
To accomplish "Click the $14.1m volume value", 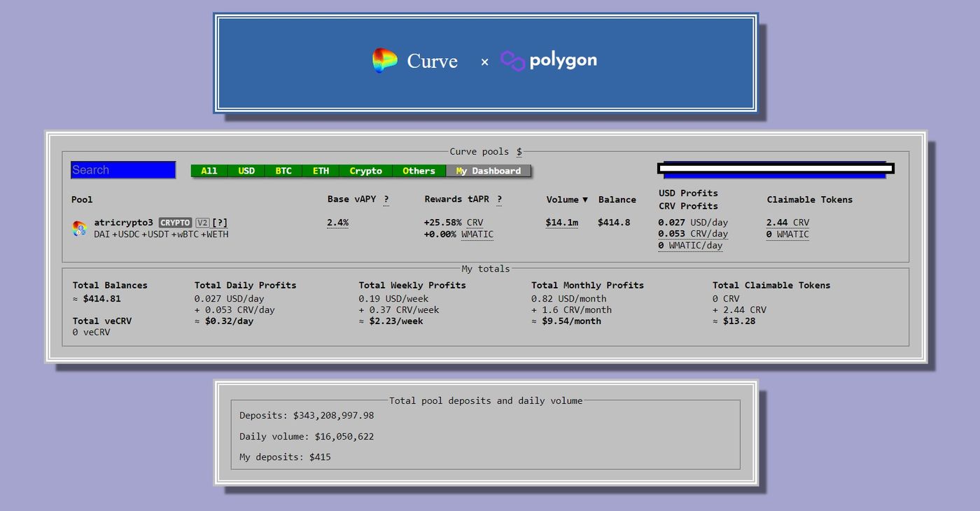I will point(562,223).
